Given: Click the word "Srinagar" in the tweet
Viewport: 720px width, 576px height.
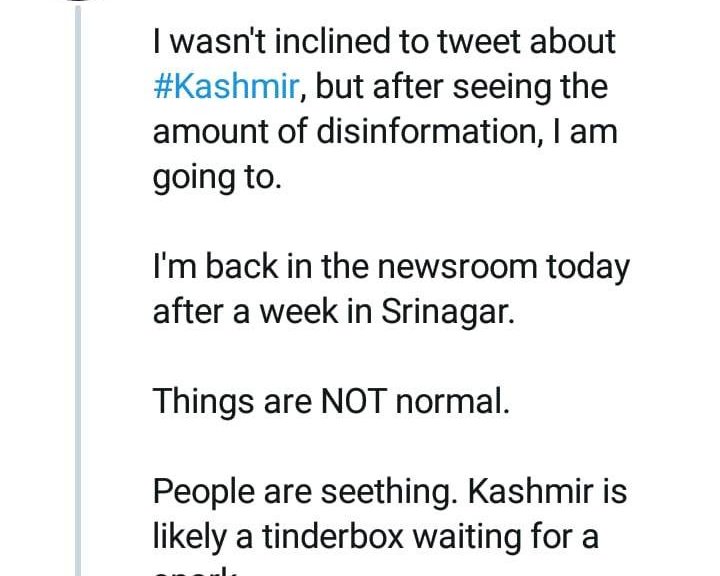Looking at the screenshot, I should click(448, 312).
